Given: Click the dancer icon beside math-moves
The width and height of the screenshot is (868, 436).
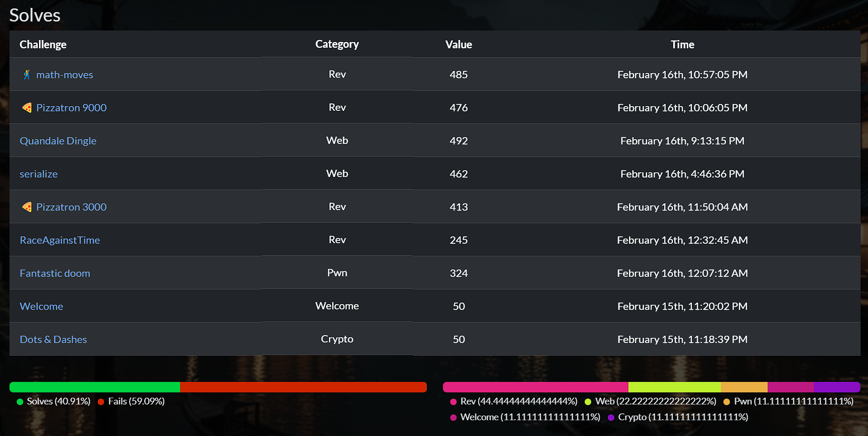Looking at the screenshot, I should pyautogui.click(x=27, y=75).
